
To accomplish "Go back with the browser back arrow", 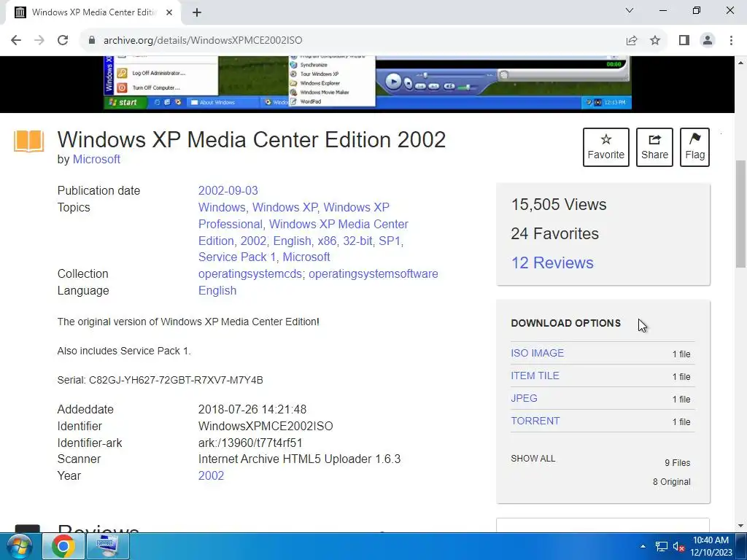I will point(16,40).
